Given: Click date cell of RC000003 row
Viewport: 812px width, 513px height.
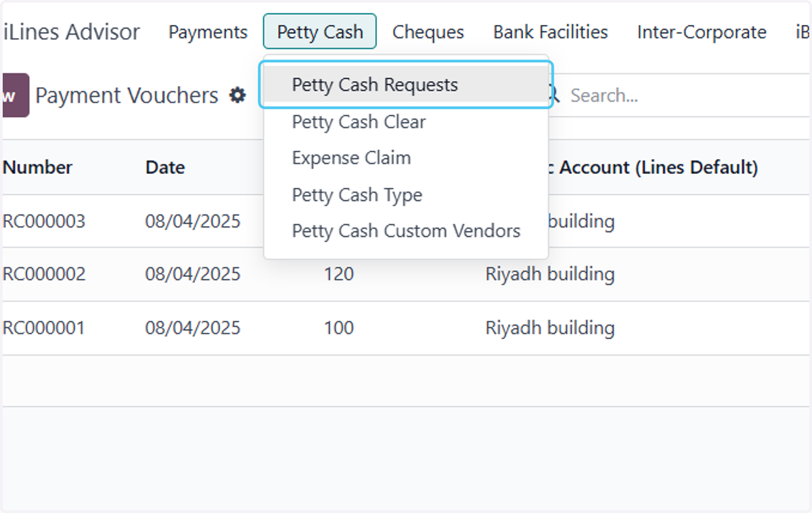Looking at the screenshot, I should point(193,221).
